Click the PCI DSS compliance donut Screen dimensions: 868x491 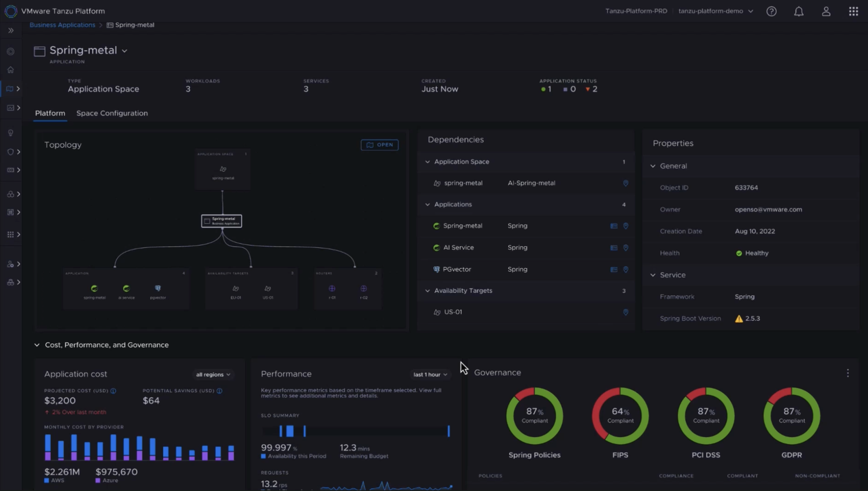pyautogui.click(x=706, y=416)
